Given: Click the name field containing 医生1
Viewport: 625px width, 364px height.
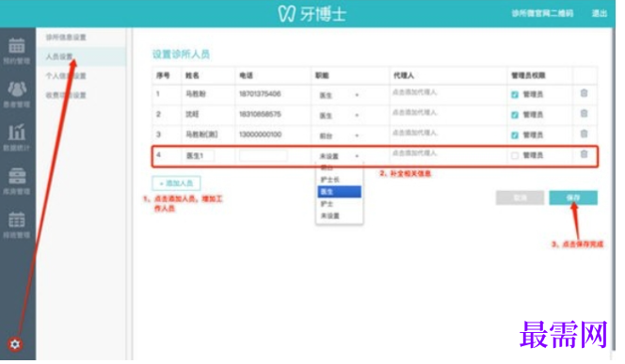Looking at the screenshot, I should tap(200, 156).
